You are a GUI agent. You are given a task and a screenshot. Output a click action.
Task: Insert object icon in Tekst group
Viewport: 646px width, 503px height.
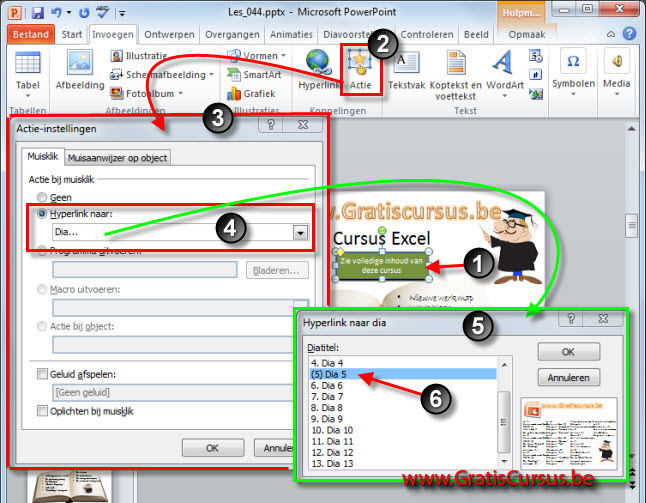click(536, 94)
